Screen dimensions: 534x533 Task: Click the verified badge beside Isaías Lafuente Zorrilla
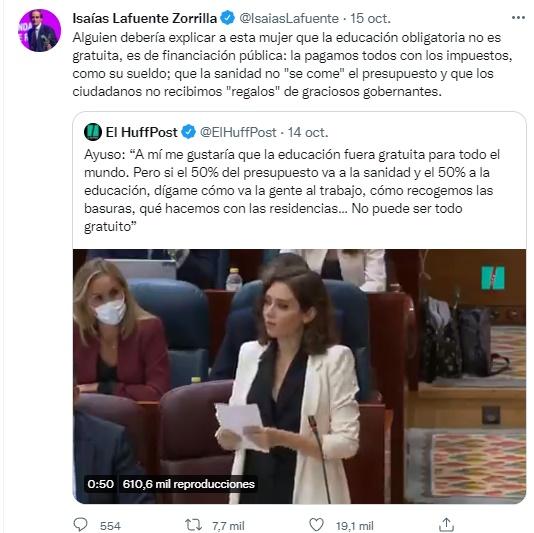227,18
